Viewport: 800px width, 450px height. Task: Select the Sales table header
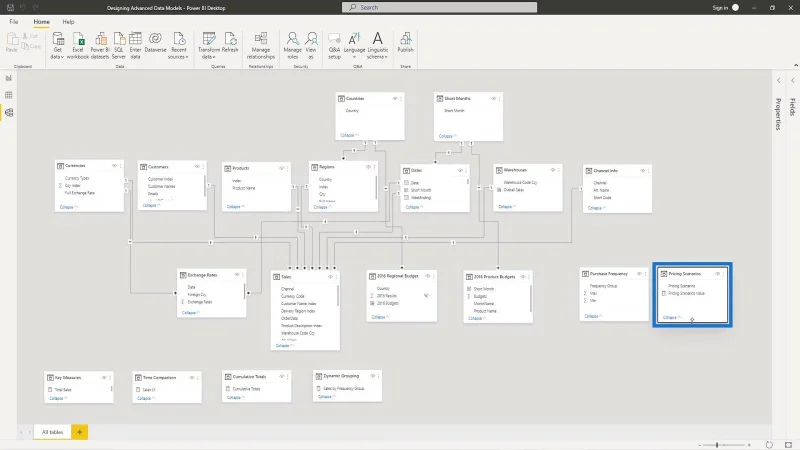click(x=305, y=277)
